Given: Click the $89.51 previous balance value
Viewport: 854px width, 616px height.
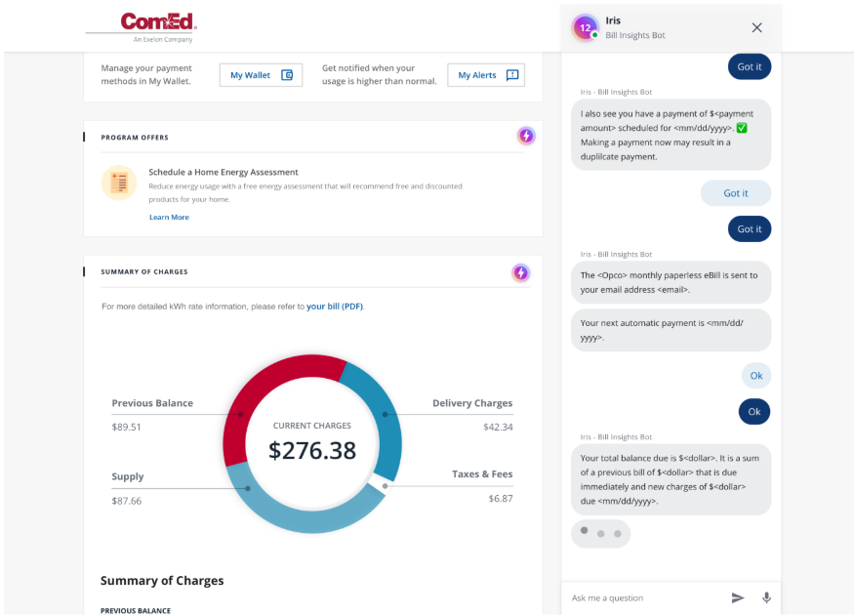Looking at the screenshot, I should tap(126, 427).
